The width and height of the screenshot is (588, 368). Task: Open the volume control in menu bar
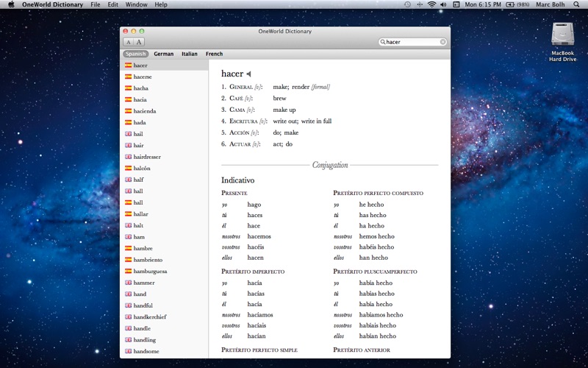(x=444, y=4)
